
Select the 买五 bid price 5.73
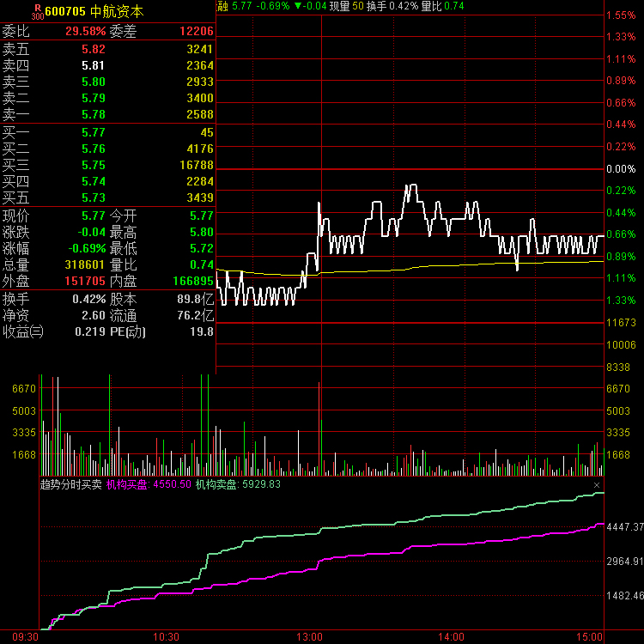click(94, 198)
